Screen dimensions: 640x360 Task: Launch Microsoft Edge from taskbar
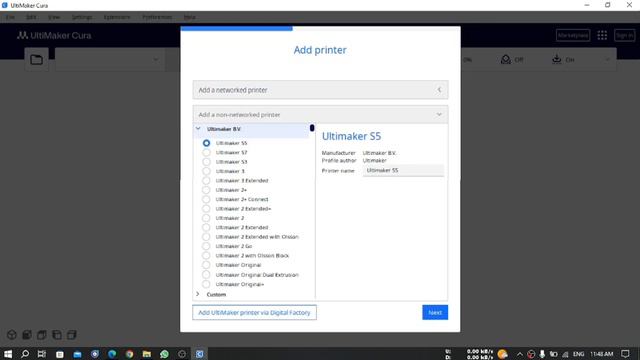(112, 354)
